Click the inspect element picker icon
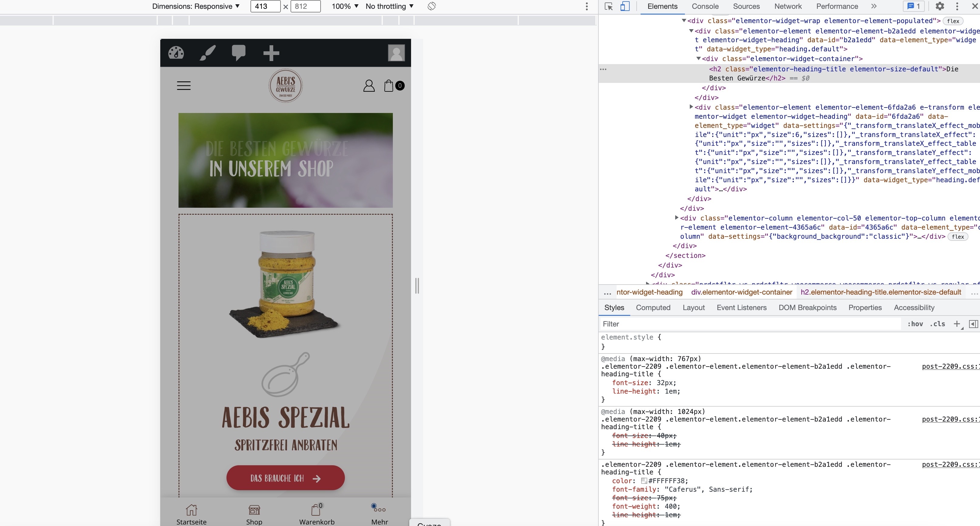The height and width of the screenshot is (526, 980). click(x=608, y=6)
